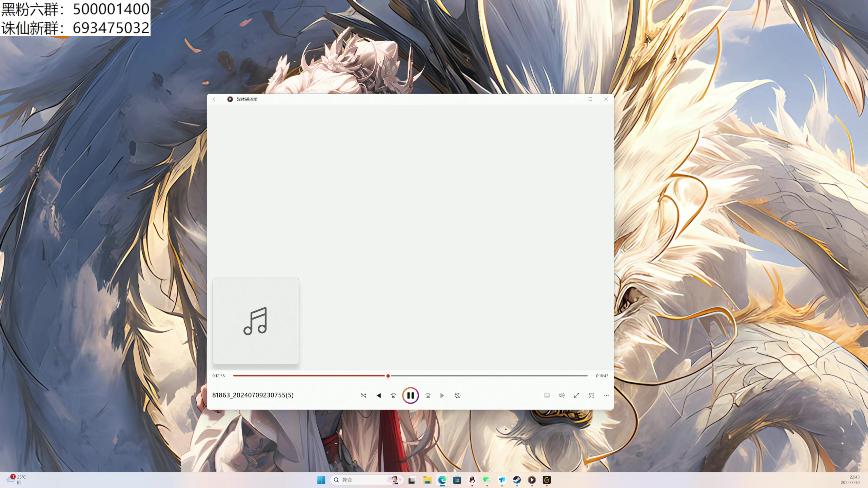Click the elapsed time 0:12:55

point(219,376)
